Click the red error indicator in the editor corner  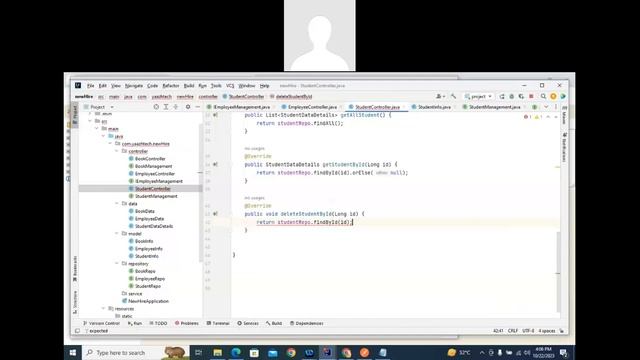pyautogui.click(x=527, y=117)
